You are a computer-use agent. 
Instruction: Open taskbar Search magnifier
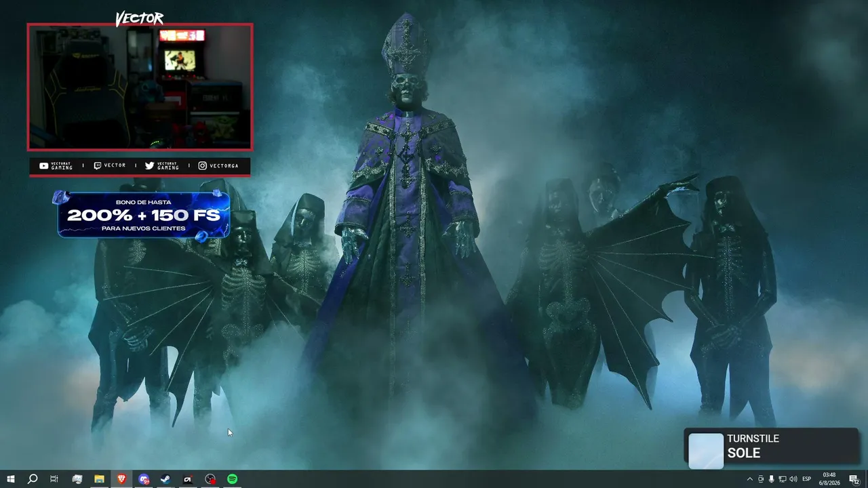point(32,479)
